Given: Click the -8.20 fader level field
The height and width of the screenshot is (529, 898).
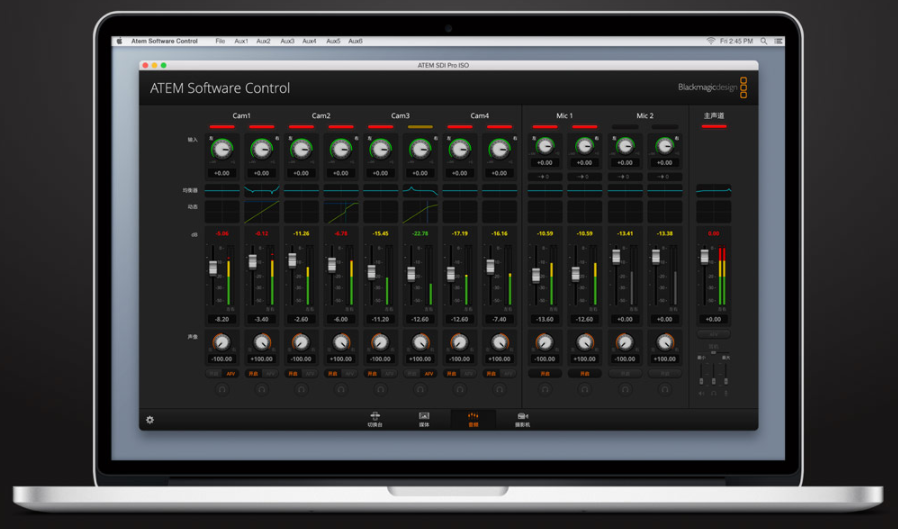Looking at the screenshot, I should 222,319.
